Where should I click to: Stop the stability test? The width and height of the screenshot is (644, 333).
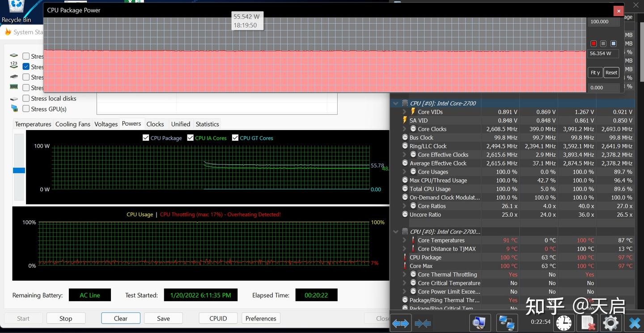(66, 318)
